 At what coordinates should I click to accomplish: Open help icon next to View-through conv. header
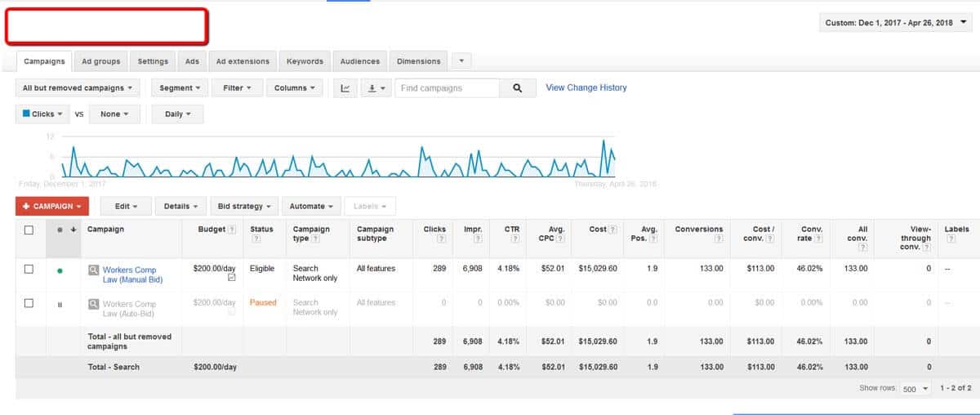[x=926, y=248]
